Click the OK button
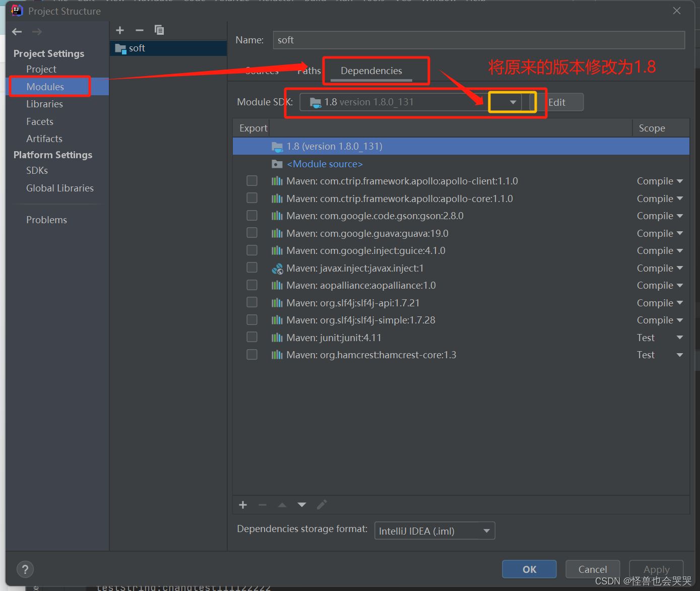700x591 pixels. pos(529,569)
